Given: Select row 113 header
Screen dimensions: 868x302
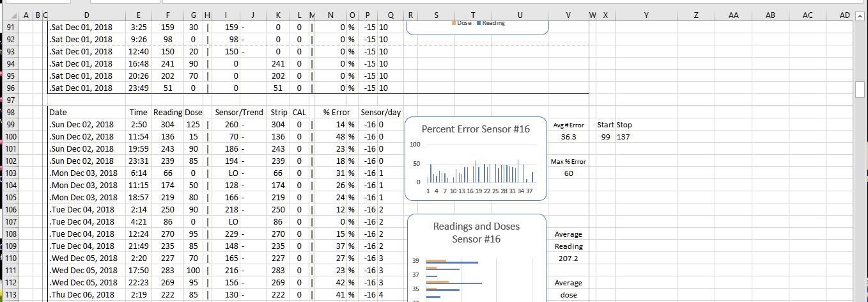Looking at the screenshot, I should pyautogui.click(x=10, y=294).
